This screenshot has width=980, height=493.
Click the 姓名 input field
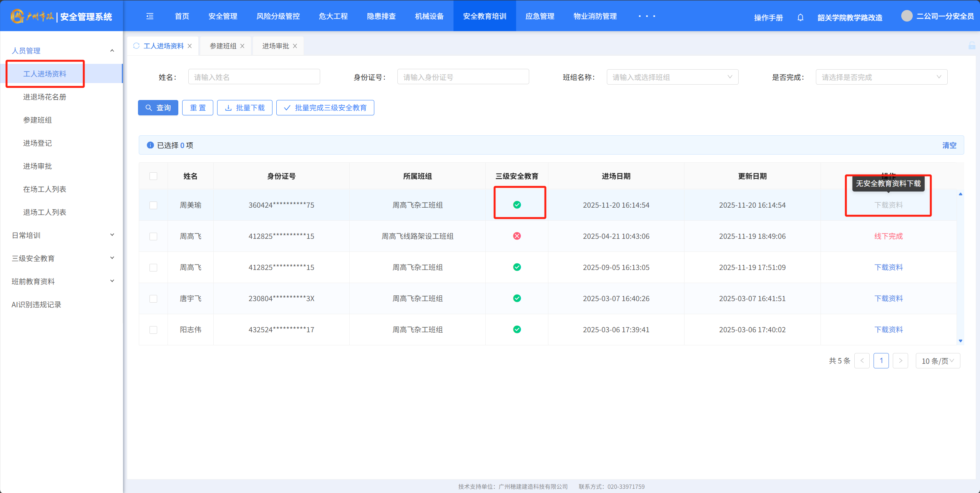click(x=254, y=77)
